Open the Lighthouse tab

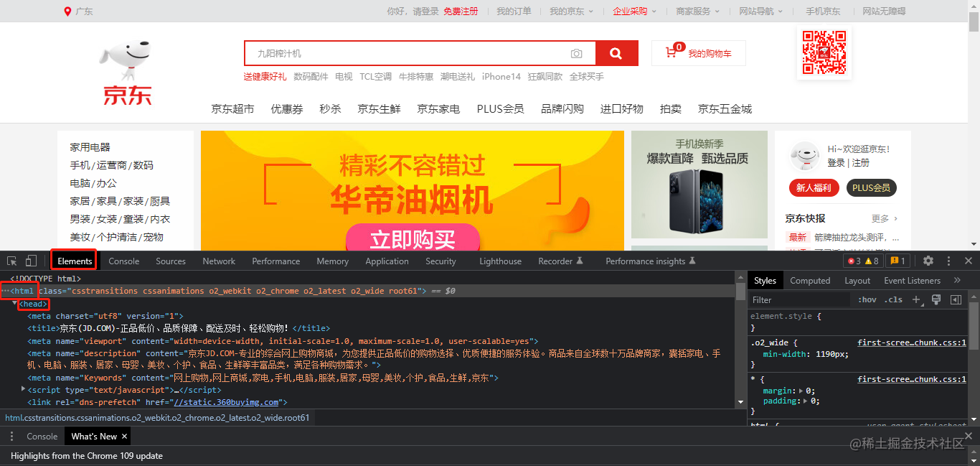click(x=500, y=261)
